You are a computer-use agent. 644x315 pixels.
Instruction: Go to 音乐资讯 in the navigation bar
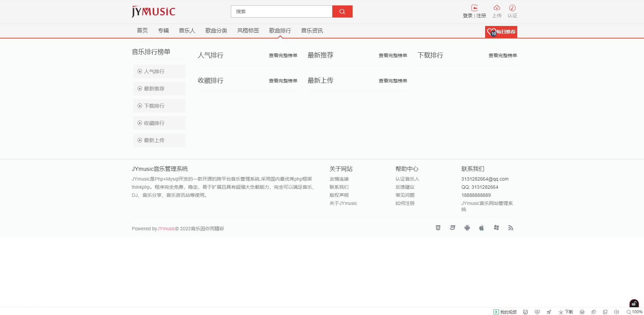click(x=312, y=31)
